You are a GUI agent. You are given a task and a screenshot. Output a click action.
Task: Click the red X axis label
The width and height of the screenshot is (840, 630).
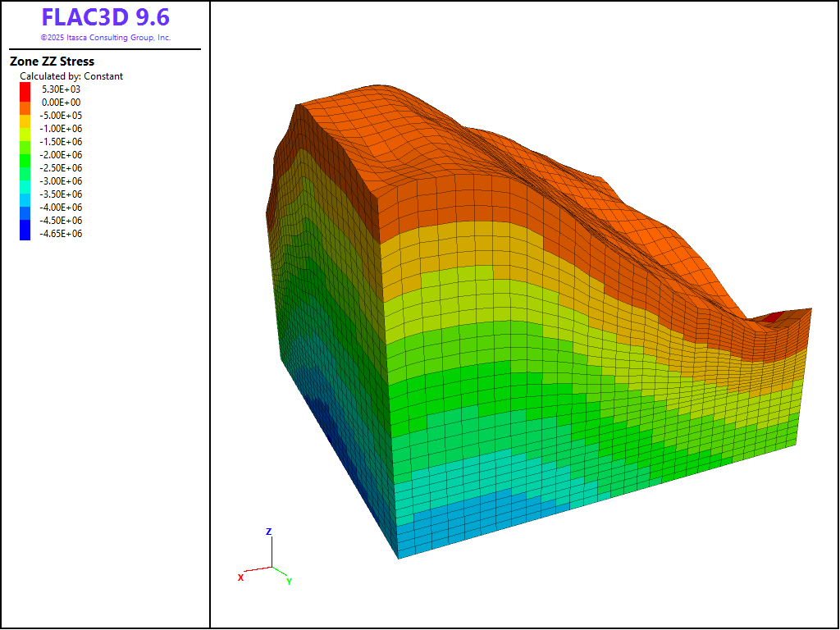coord(240,577)
